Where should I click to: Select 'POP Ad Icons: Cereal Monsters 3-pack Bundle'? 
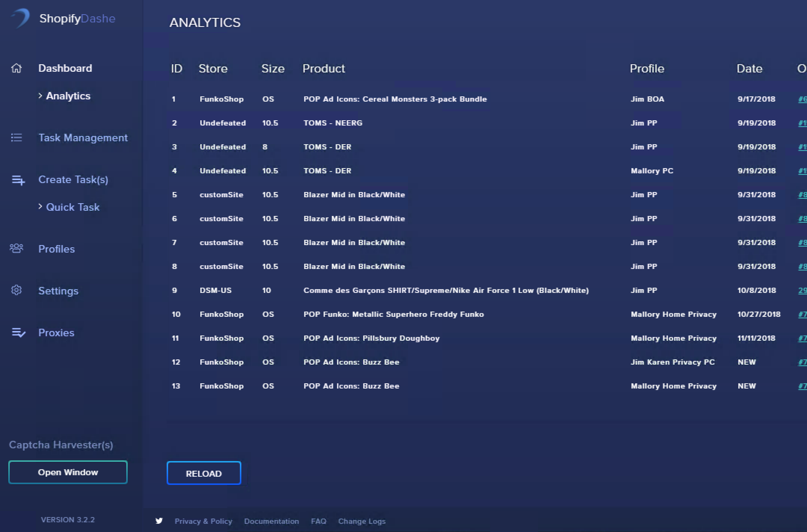click(x=395, y=99)
